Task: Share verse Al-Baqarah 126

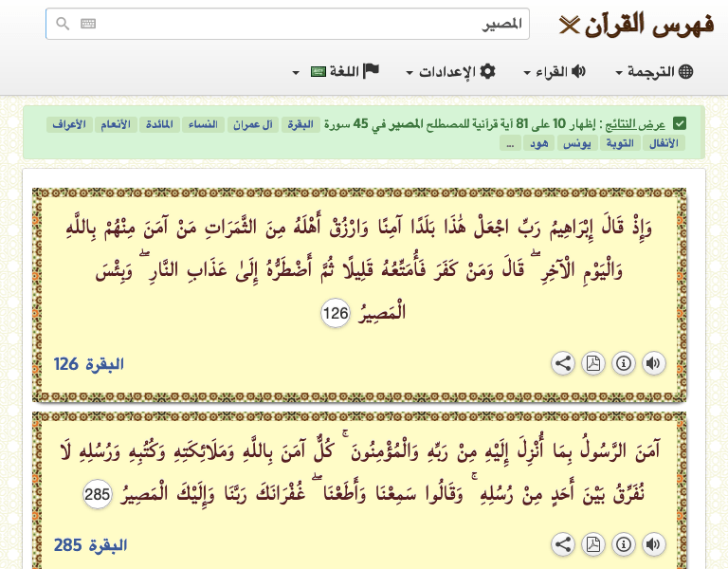Action: pyautogui.click(x=562, y=363)
